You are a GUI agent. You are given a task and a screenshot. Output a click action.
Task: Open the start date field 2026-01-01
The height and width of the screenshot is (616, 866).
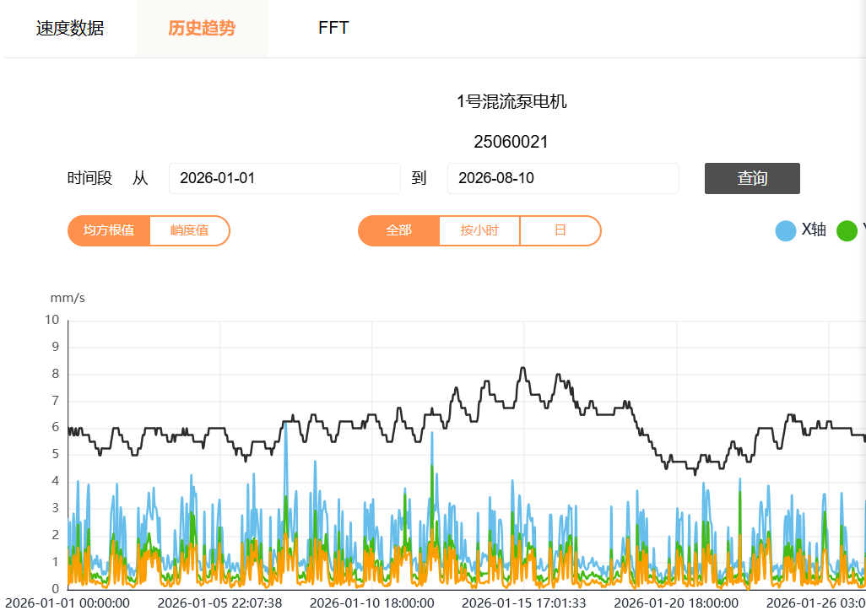pyautogui.click(x=284, y=178)
